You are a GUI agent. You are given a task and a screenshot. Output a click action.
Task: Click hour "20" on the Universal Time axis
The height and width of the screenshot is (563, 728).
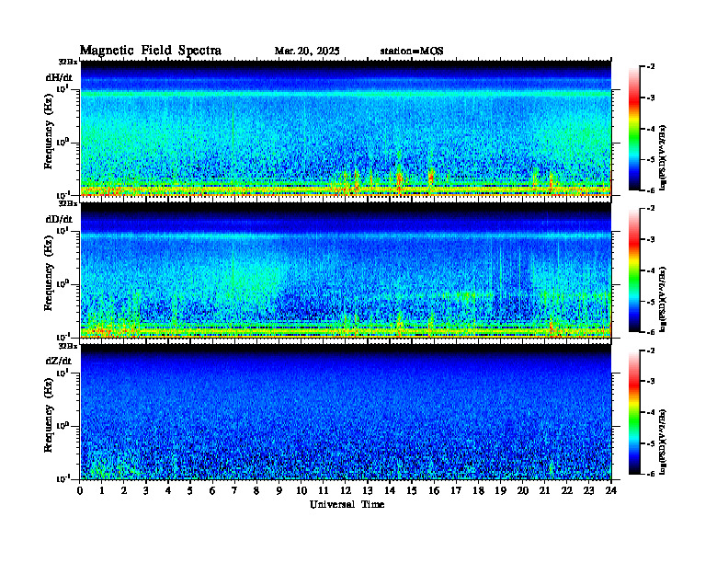(x=523, y=491)
